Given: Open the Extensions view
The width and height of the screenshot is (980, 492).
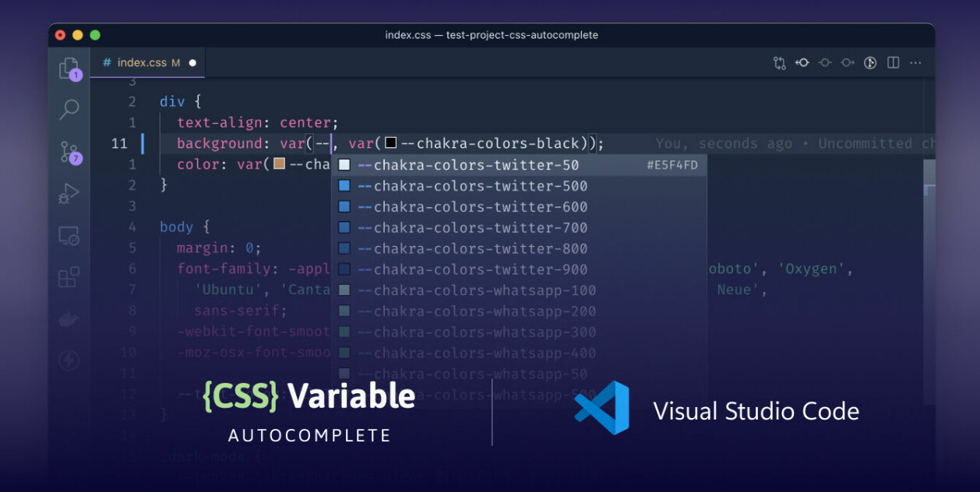Looking at the screenshot, I should coord(69,277).
